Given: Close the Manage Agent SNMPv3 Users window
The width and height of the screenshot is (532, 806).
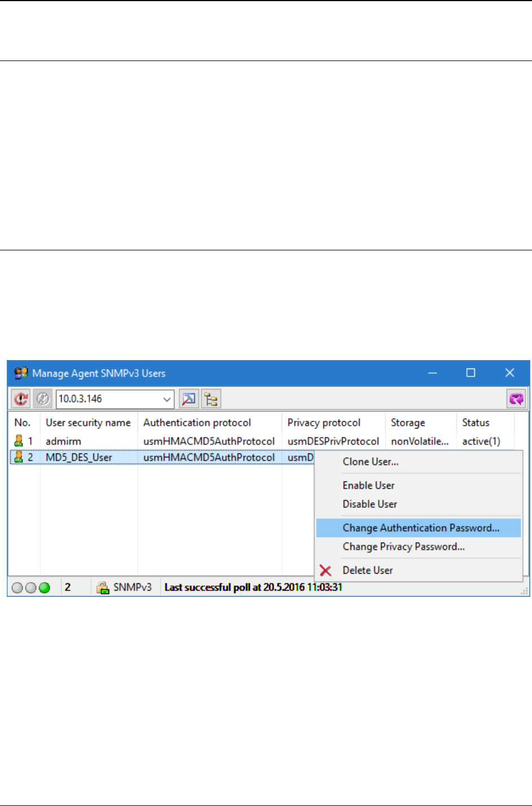Looking at the screenshot, I should point(510,373).
